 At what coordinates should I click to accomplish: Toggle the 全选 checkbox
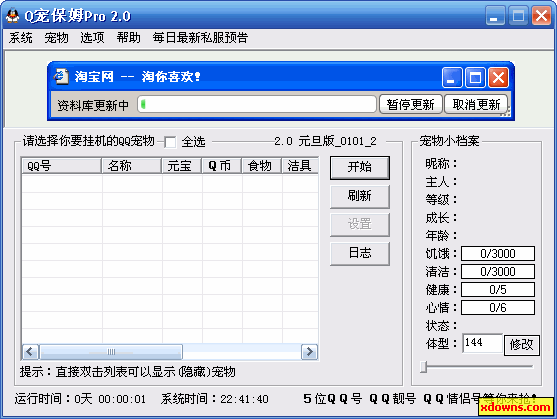click(x=170, y=142)
